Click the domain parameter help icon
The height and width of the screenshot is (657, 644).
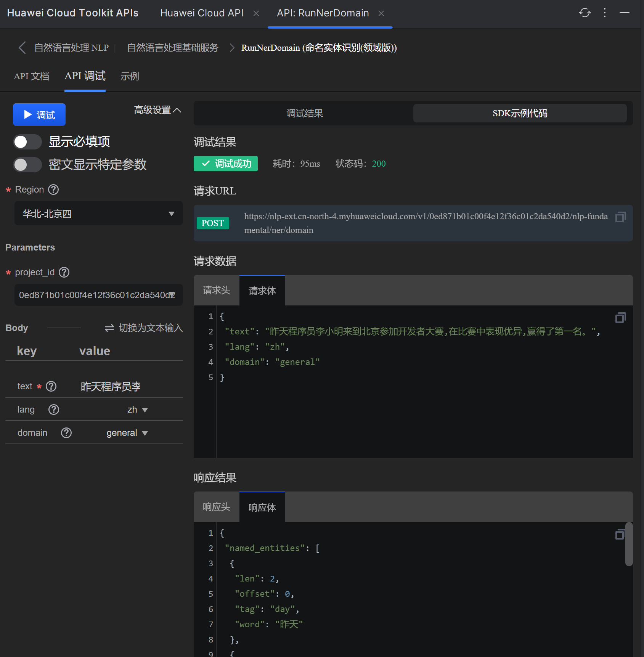pos(66,433)
